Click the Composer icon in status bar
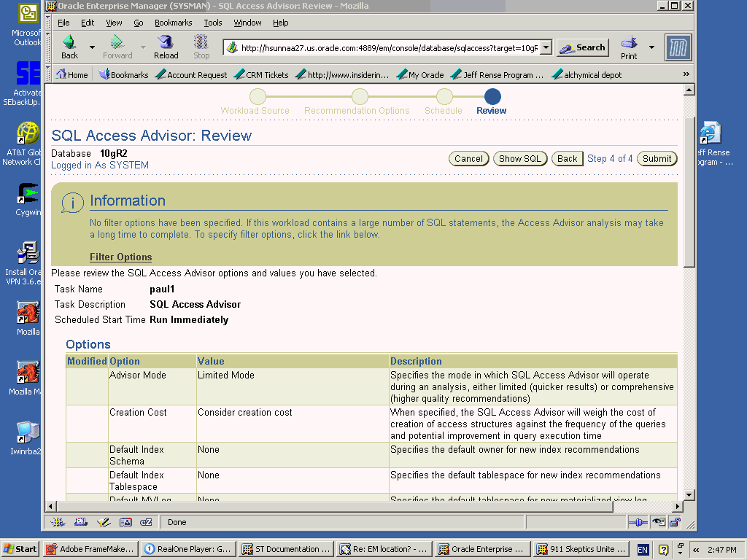This screenshot has height=560, width=747. (x=104, y=522)
